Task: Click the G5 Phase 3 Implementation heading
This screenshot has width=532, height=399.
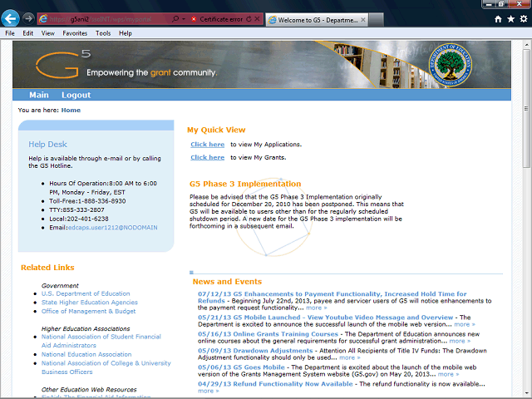Action: pos(245,184)
